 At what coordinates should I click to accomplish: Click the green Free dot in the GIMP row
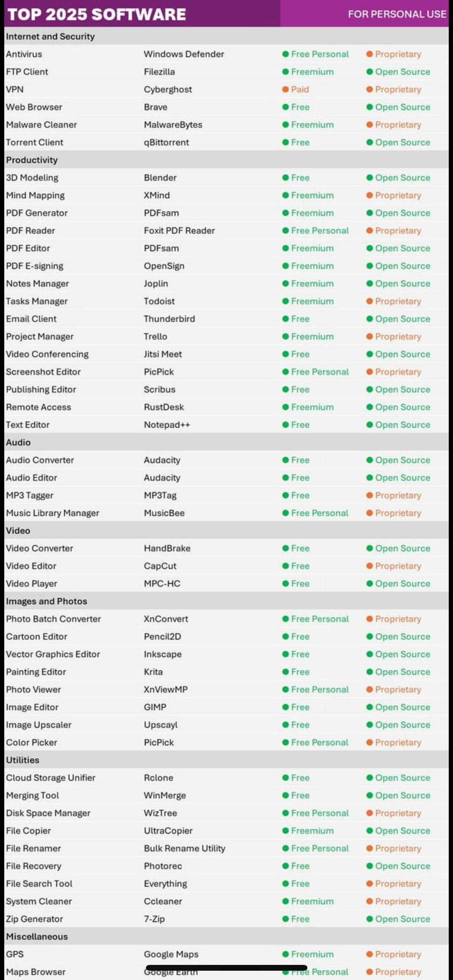click(285, 707)
